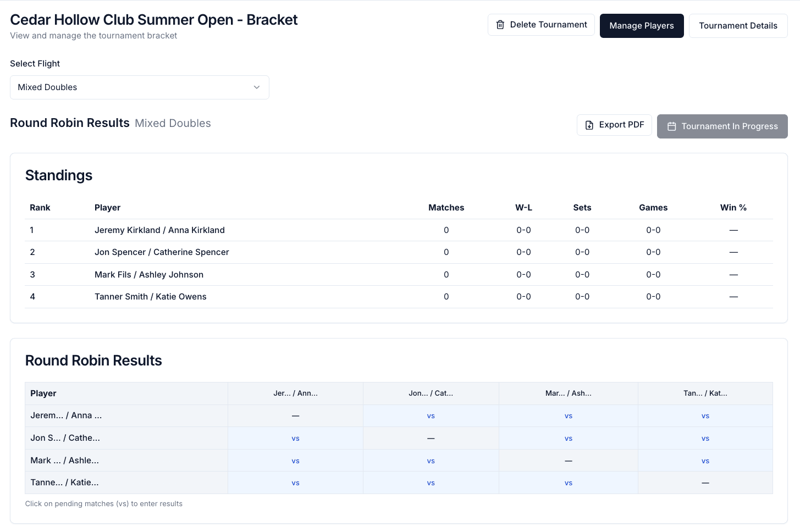The width and height of the screenshot is (800, 532).
Task: Click calendar icon on Tournament In Progress
Action: pyautogui.click(x=671, y=126)
